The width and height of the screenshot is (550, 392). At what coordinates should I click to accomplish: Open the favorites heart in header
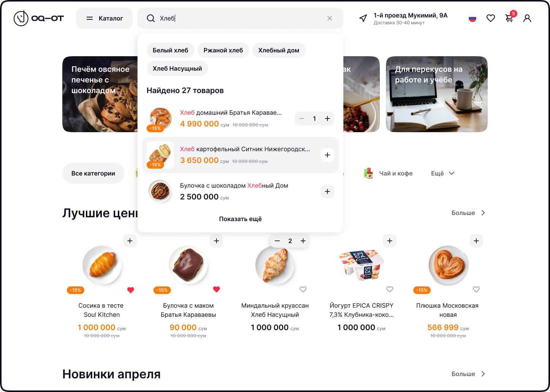tap(491, 18)
